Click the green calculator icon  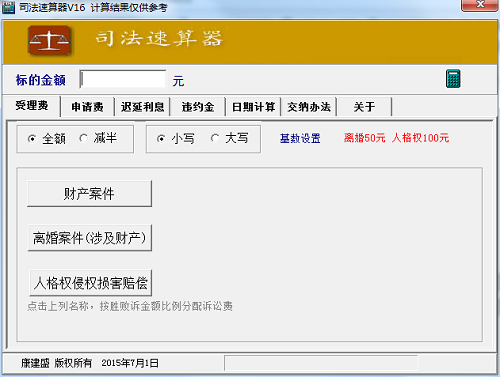[x=453, y=79]
